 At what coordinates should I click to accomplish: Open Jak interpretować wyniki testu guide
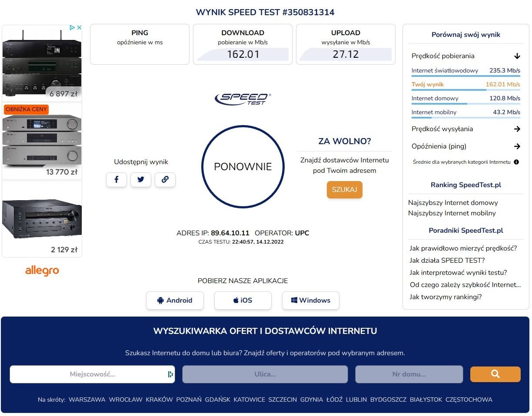coord(459,273)
